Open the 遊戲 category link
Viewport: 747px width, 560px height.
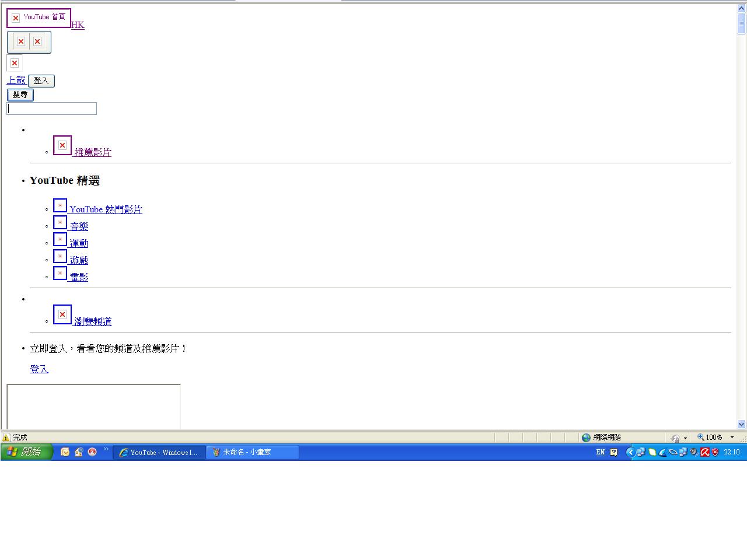tap(79, 260)
